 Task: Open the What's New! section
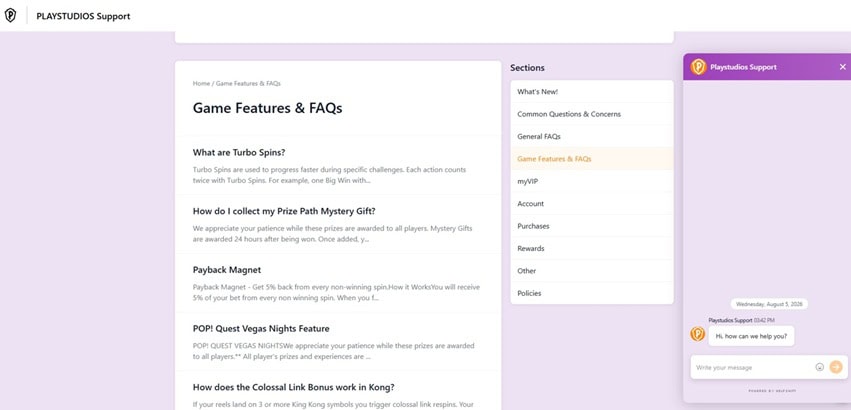pos(592,92)
